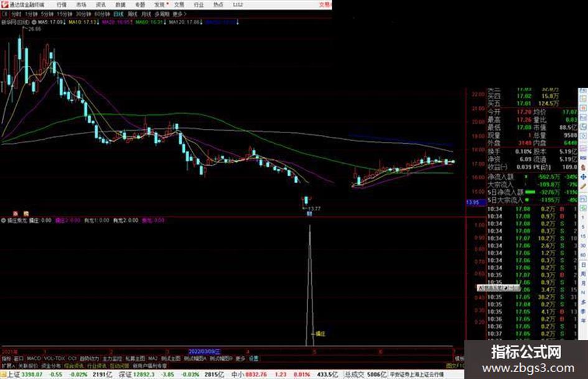Select the 月线 period tab
588x379 pixels.
146,14
